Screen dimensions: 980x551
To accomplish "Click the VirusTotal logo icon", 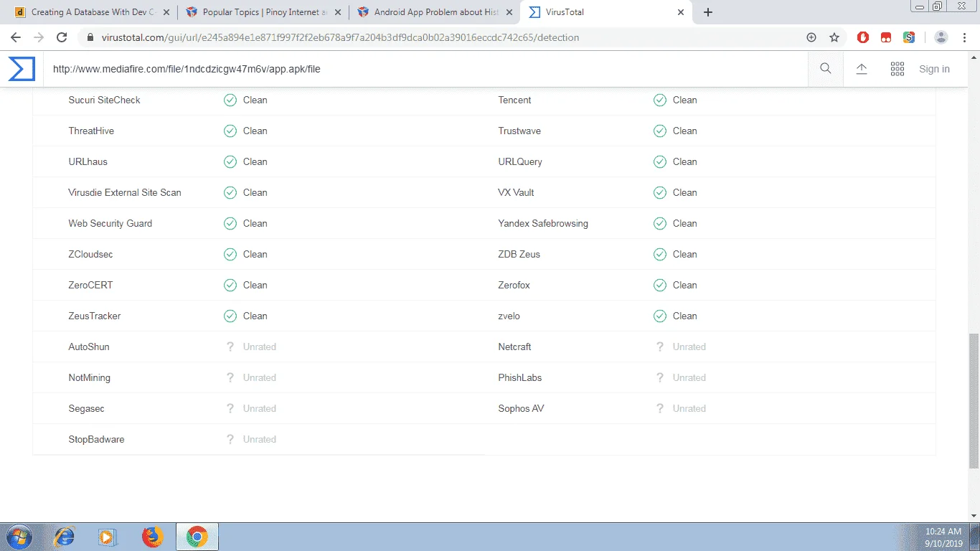I will pyautogui.click(x=22, y=69).
